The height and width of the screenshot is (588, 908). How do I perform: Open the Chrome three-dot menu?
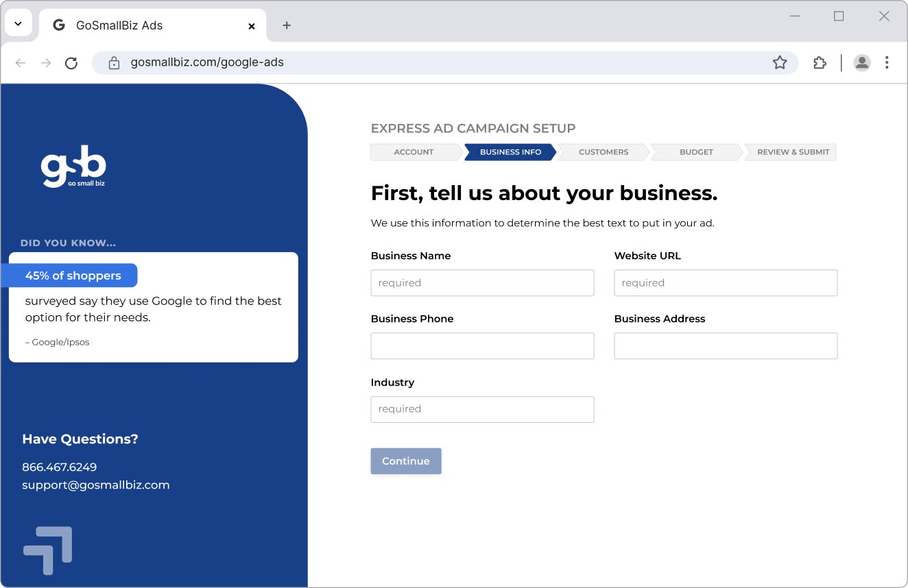(x=887, y=63)
